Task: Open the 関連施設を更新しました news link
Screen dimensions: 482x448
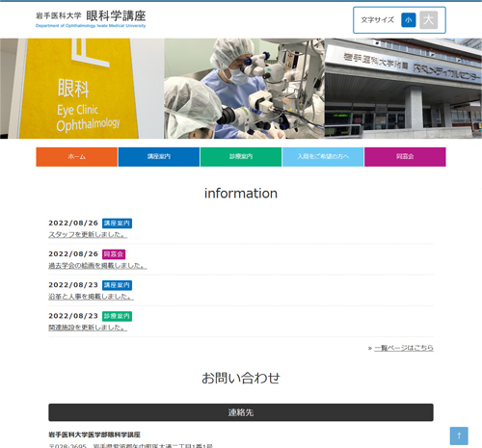Action: tap(88, 328)
